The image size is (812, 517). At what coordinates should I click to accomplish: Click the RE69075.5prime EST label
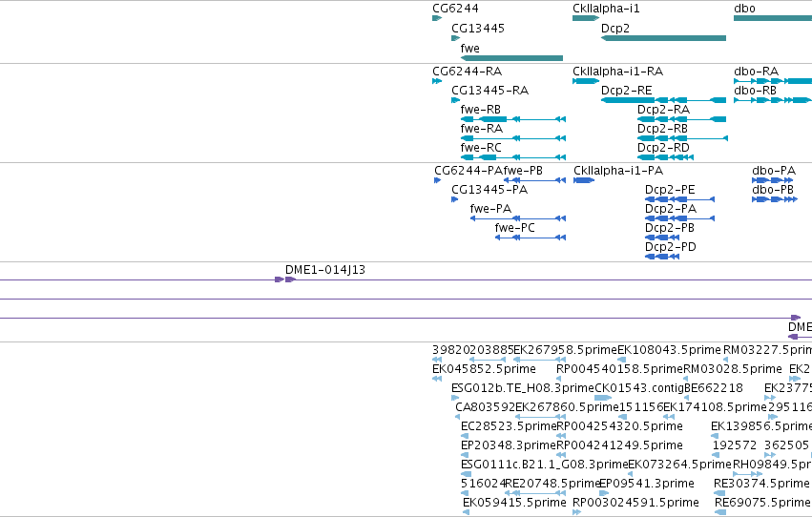[762, 504]
